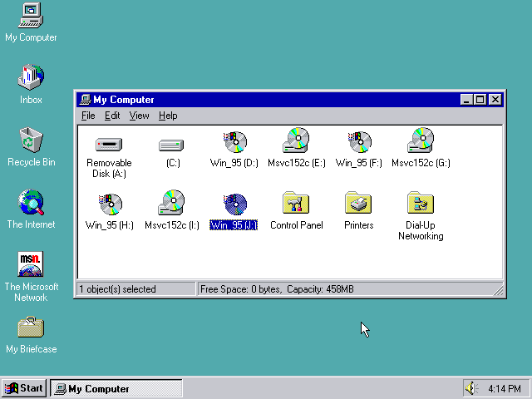This screenshot has width=532, height=399.
Task: Click the My Computer taskbar button
Action: (116, 388)
